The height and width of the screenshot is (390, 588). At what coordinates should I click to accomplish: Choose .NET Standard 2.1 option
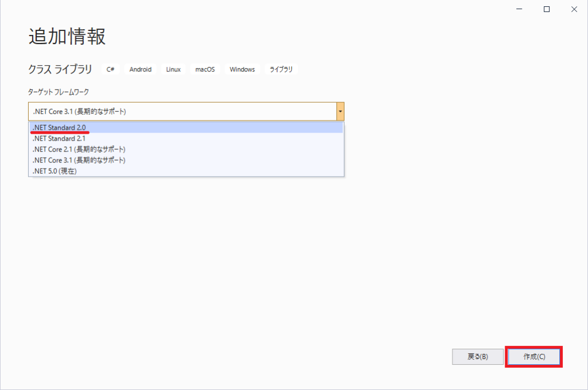(186, 139)
